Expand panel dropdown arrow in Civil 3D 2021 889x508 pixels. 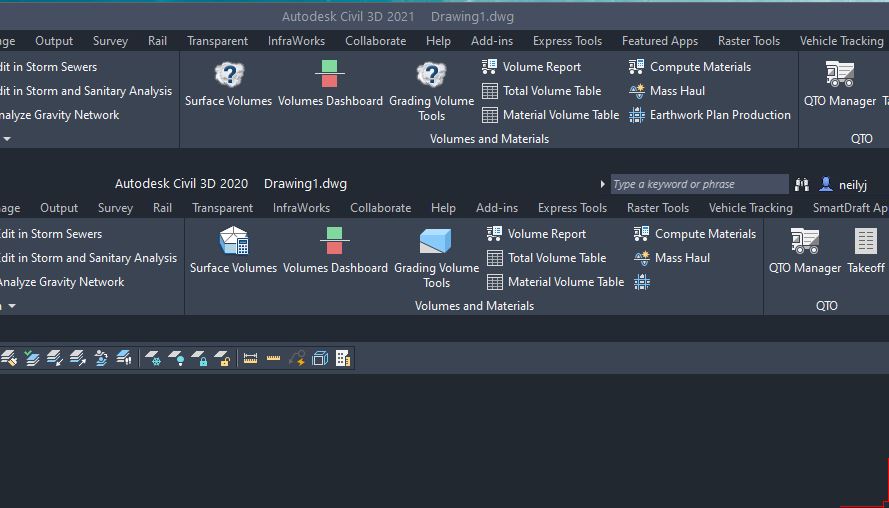(x=7, y=139)
